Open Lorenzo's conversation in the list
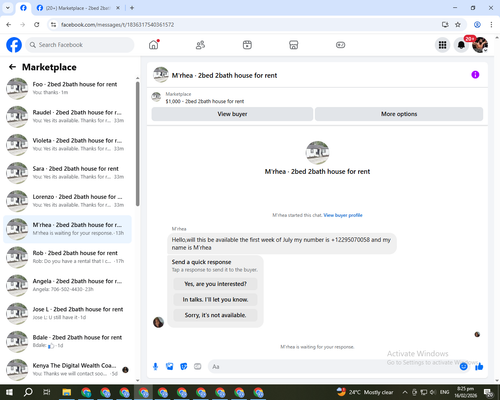The height and width of the screenshot is (400, 500). 68,201
